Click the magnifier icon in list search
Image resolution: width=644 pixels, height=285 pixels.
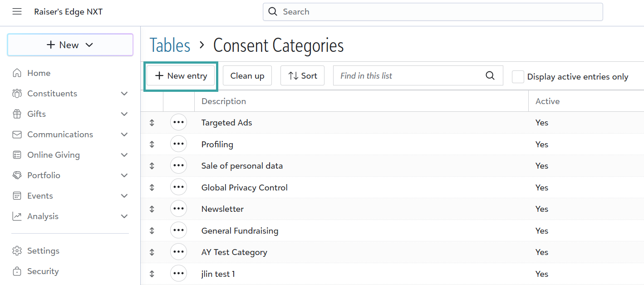490,76
